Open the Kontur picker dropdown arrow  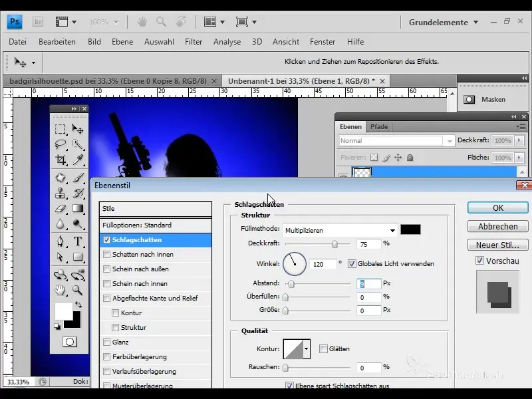[x=307, y=348]
